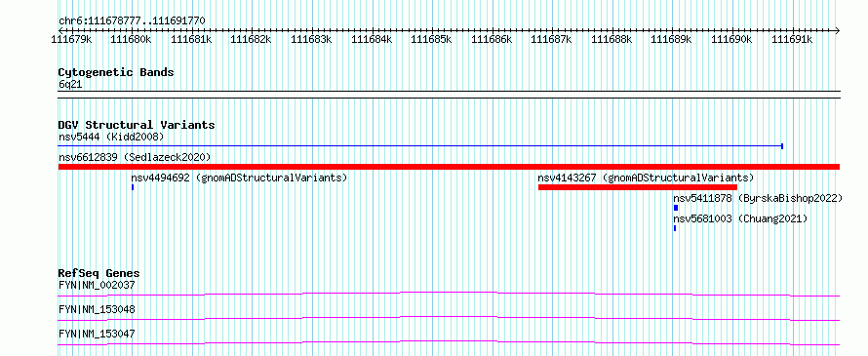Click the RefSeq Genes track title
868x356 pixels.
[x=99, y=273]
